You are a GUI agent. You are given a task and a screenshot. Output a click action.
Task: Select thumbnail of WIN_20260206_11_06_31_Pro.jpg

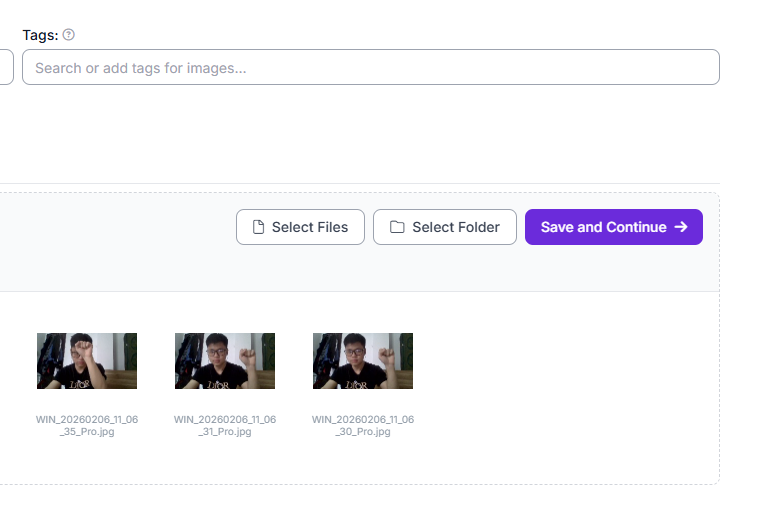click(x=225, y=361)
